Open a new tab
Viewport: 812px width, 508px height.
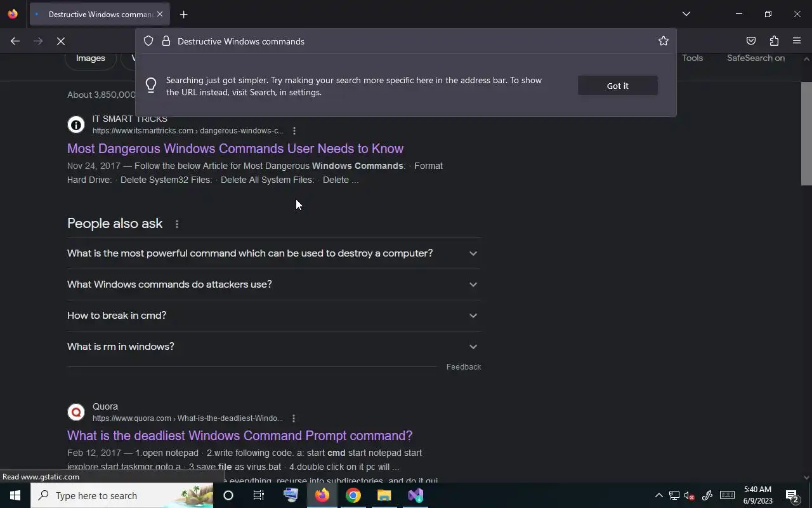point(183,14)
